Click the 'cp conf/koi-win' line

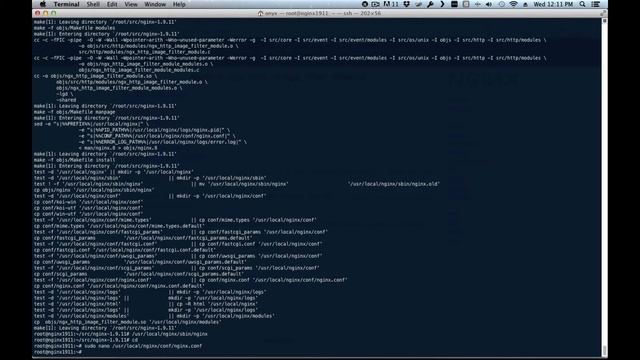[x=88, y=202]
